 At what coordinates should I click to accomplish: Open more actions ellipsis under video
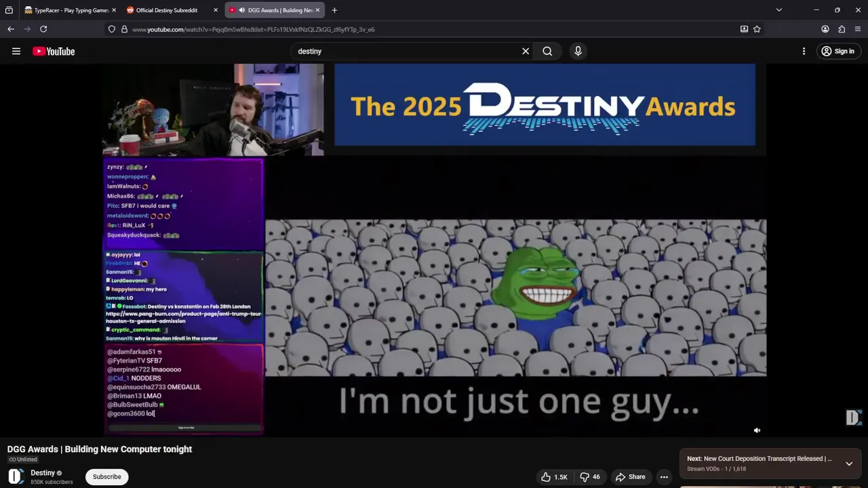(664, 477)
